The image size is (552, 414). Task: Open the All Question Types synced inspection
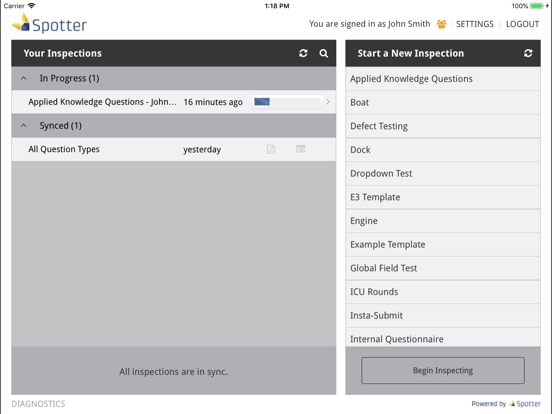pyautogui.click(x=174, y=149)
